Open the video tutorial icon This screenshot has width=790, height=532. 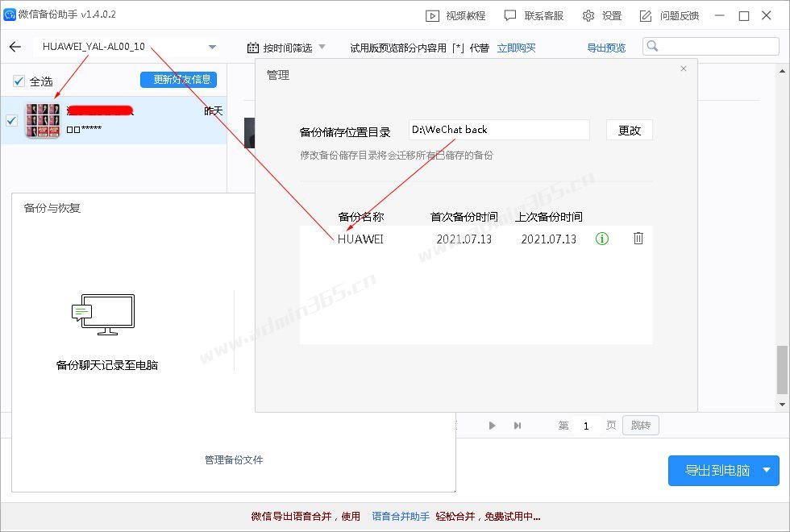pyautogui.click(x=432, y=16)
